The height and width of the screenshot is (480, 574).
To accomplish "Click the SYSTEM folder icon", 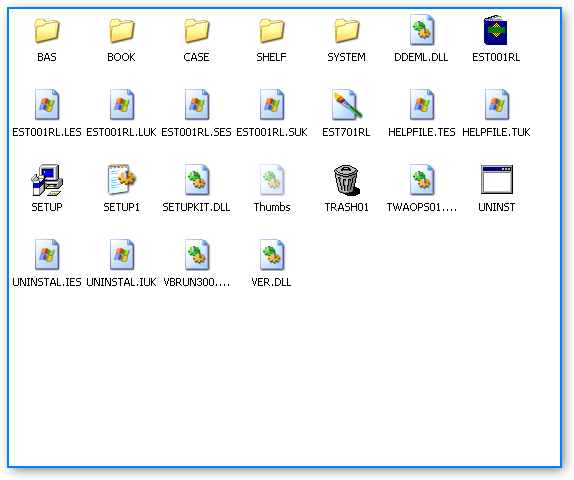I will (x=346, y=31).
